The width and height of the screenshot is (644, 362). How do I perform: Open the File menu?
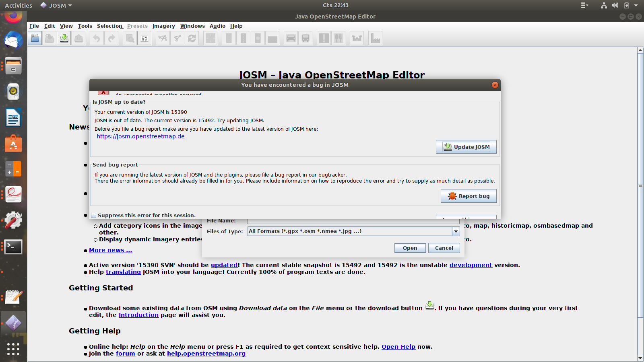[34, 26]
